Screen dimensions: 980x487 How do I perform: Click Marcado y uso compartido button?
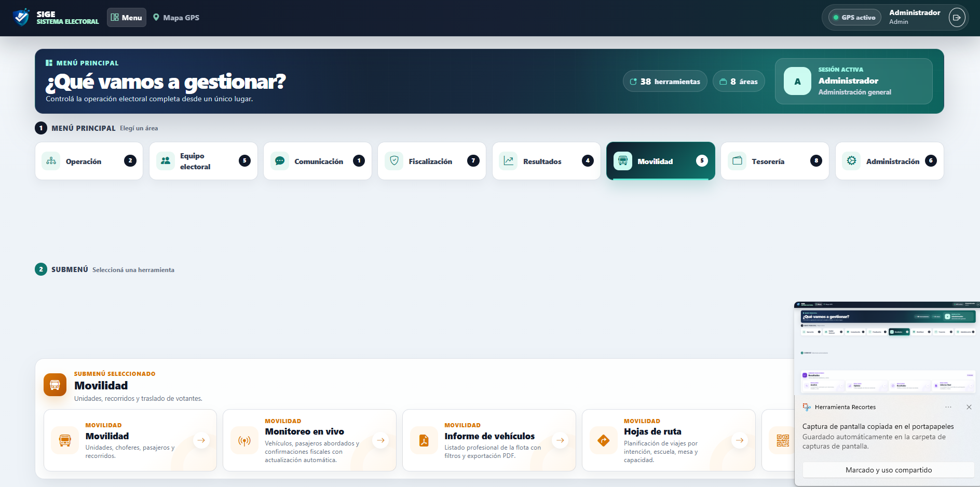click(889, 470)
